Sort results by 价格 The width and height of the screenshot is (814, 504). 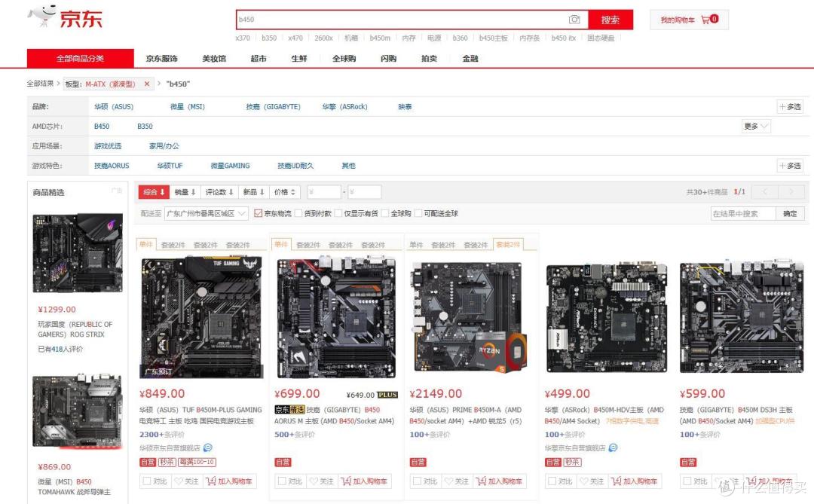click(x=285, y=192)
